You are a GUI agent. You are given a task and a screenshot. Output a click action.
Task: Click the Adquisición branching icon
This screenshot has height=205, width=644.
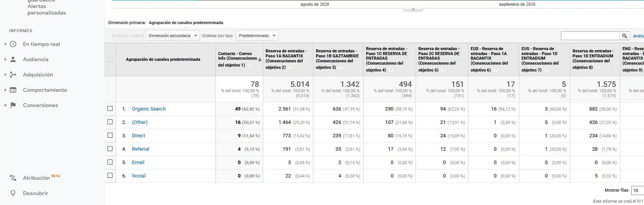[13, 75]
